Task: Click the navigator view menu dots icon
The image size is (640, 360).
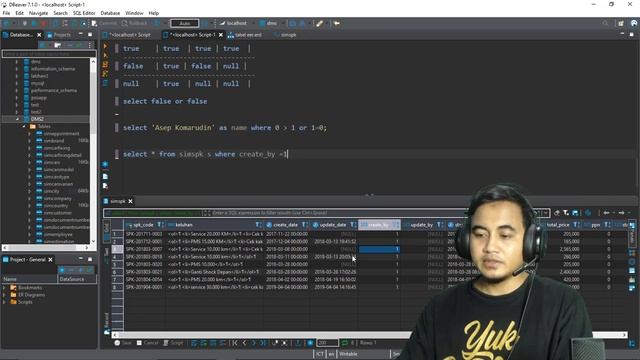Action: [89, 45]
